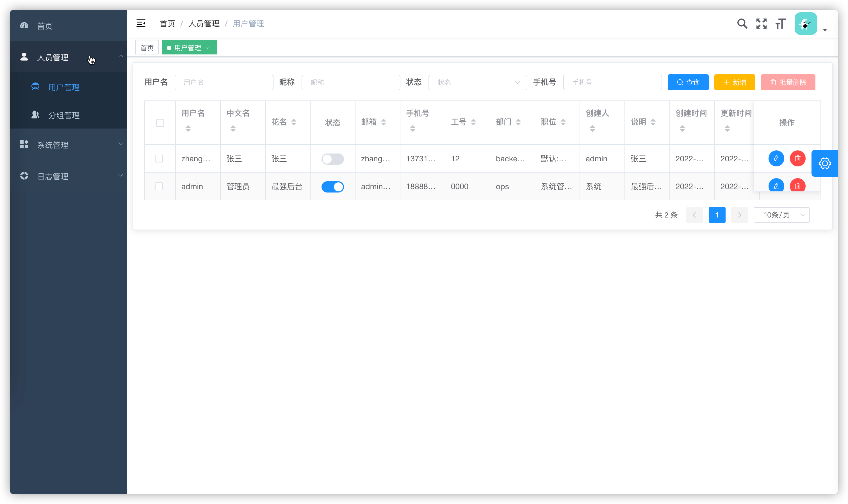This screenshot has width=848, height=504.
Task: Click the yellow 新增 button
Action: 735,83
